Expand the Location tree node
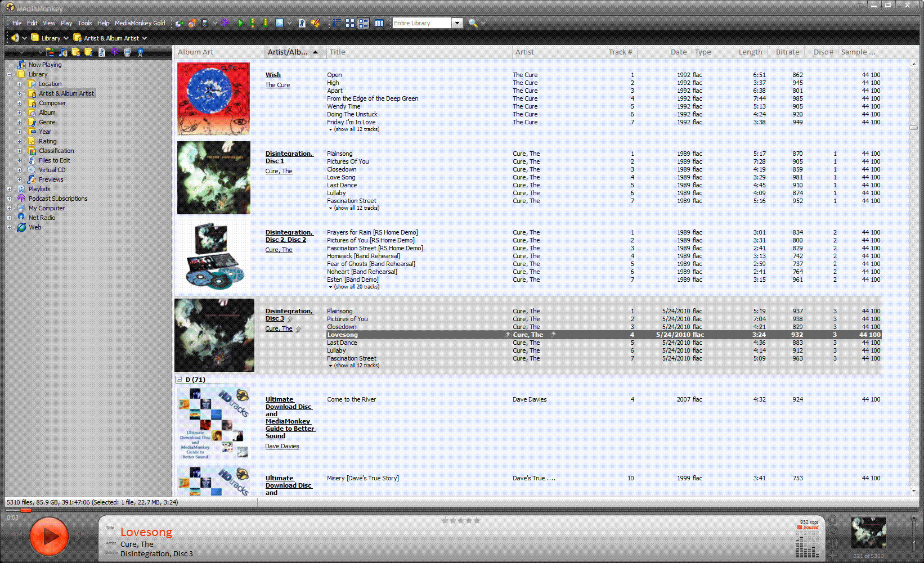Image resolution: width=924 pixels, height=563 pixels. (19, 84)
